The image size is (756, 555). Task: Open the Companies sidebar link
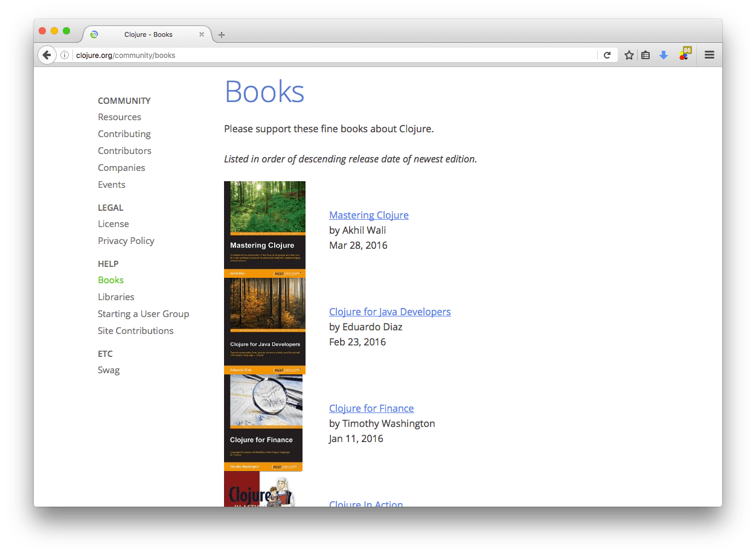click(x=121, y=167)
